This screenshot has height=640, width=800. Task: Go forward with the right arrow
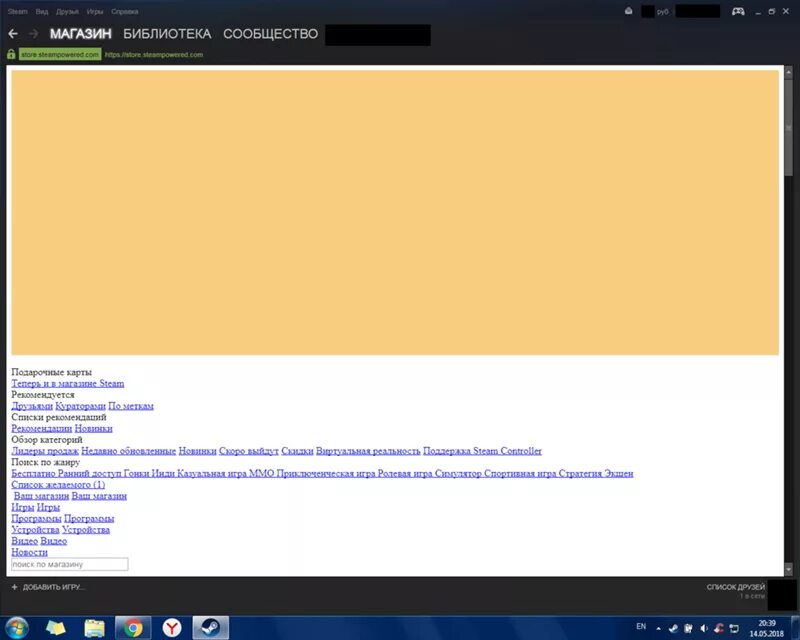click(x=34, y=34)
